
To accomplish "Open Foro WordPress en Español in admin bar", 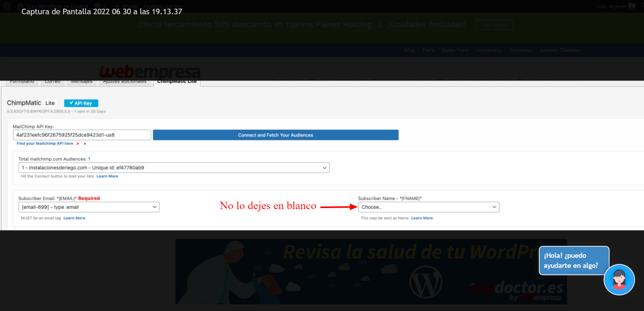I will (57, 6).
